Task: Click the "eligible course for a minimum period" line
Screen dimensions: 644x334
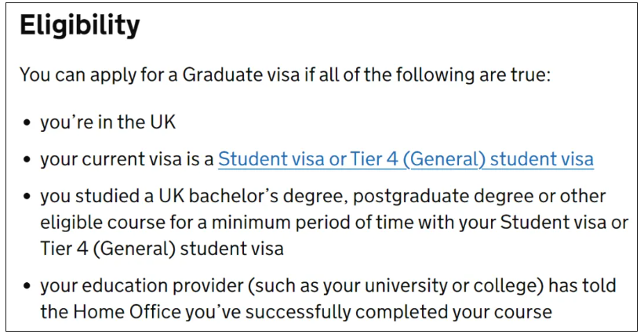Action: click(x=334, y=223)
